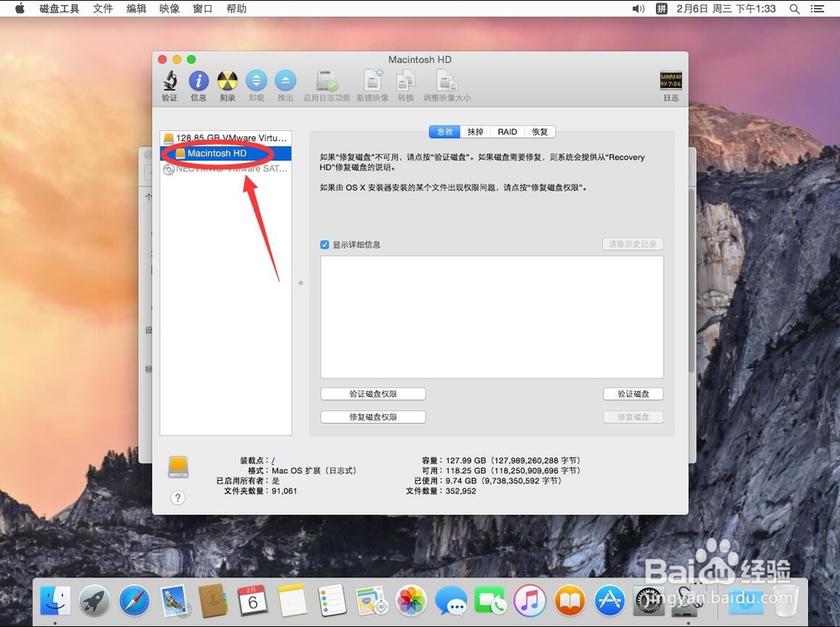Viewport: 840px width, 627px height.
Task: Click the New Image (新建映像) toolbar icon
Action: coord(373,81)
